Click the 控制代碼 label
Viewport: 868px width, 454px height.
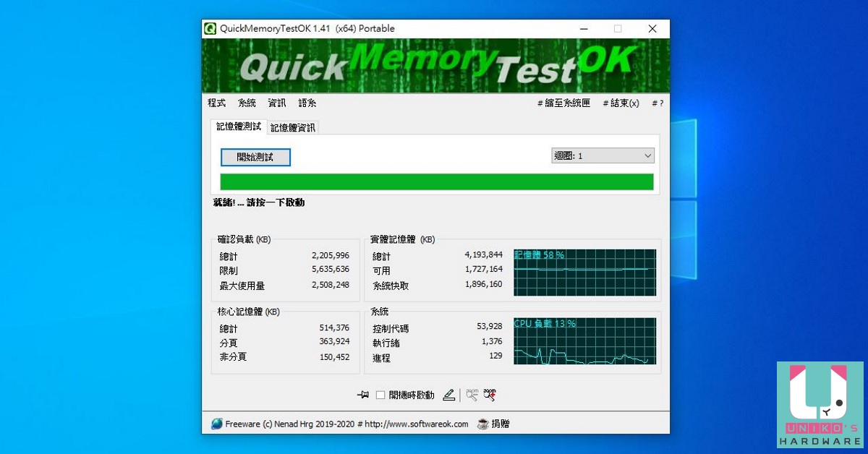click(x=391, y=329)
